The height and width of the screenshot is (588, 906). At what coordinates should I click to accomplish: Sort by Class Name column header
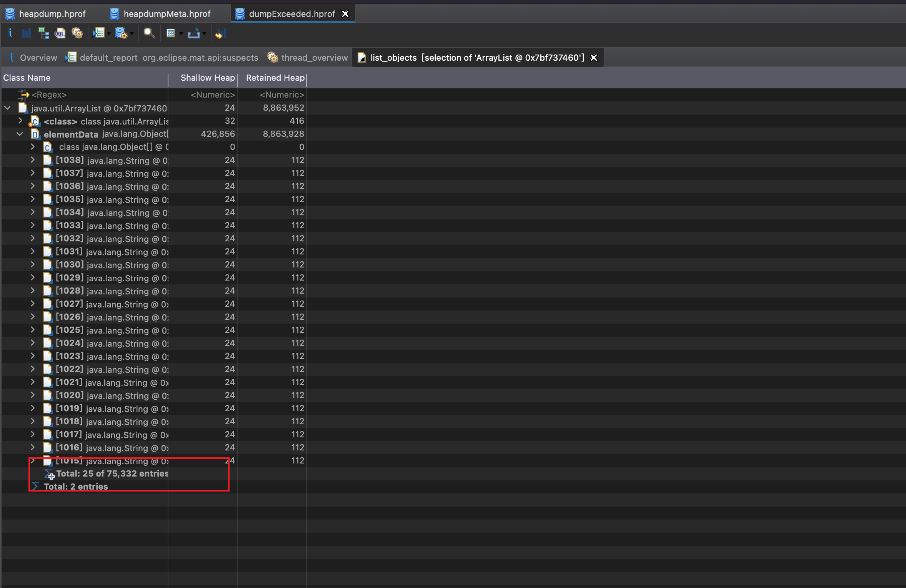85,78
